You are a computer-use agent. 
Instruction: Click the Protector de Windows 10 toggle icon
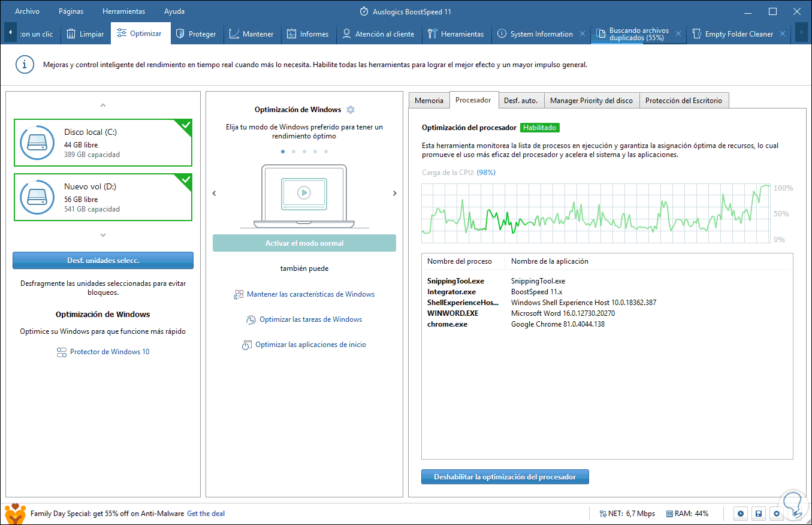[61, 352]
